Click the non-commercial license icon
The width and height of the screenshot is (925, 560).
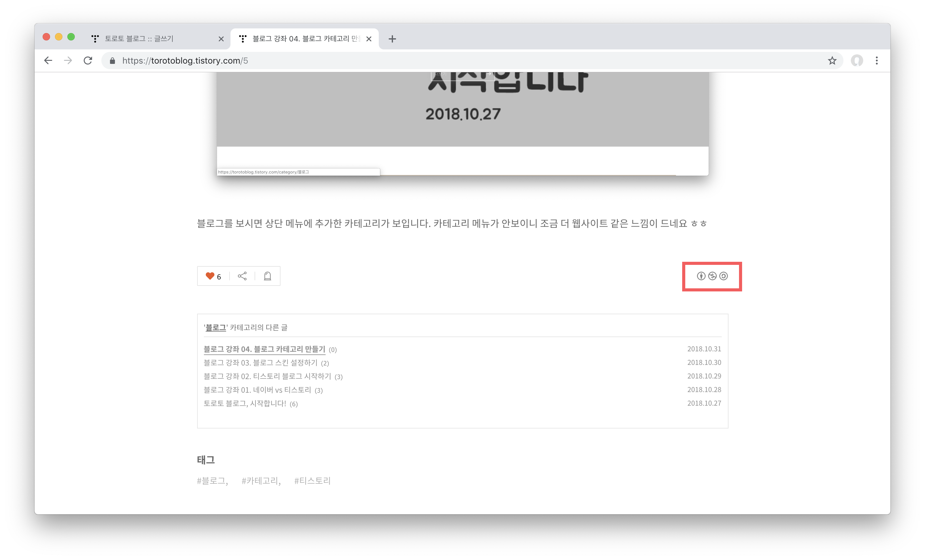[x=712, y=276]
